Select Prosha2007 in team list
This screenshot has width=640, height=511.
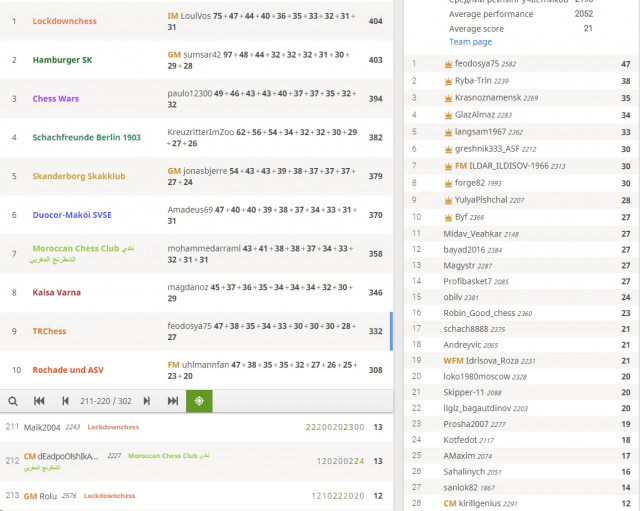(466, 424)
